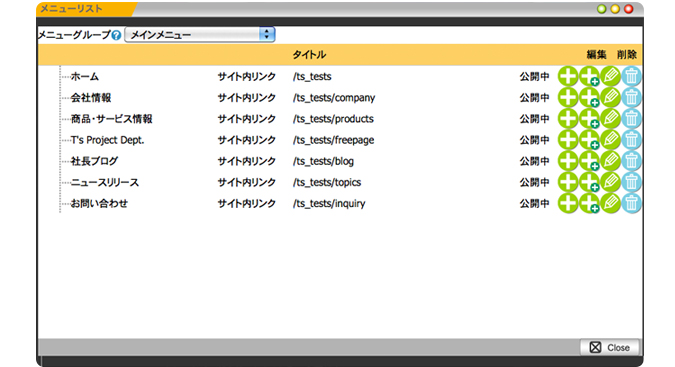Open the メニューグループ help icon
The height and width of the screenshot is (367, 675).
(x=116, y=35)
